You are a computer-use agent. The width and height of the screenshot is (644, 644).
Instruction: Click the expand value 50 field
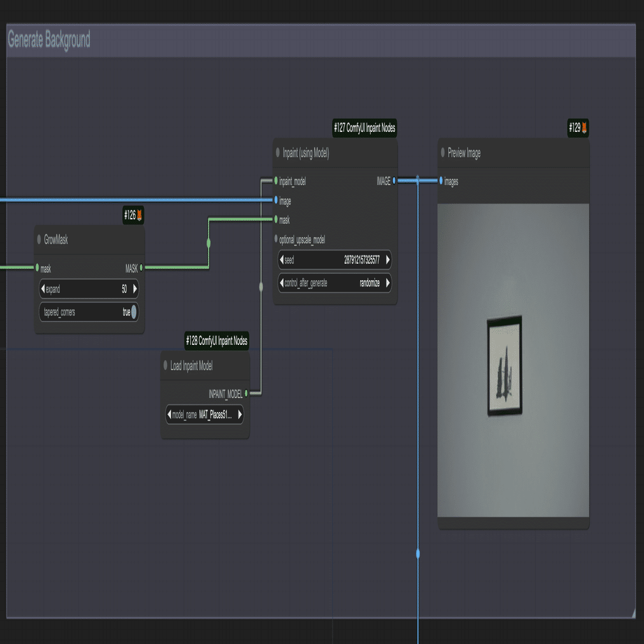point(89,289)
